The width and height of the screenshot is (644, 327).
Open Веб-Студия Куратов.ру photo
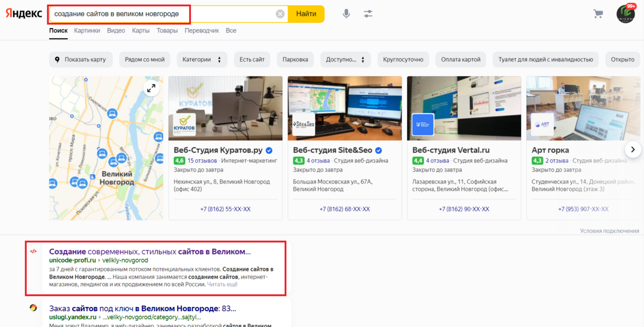pyautogui.click(x=225, y=108)
